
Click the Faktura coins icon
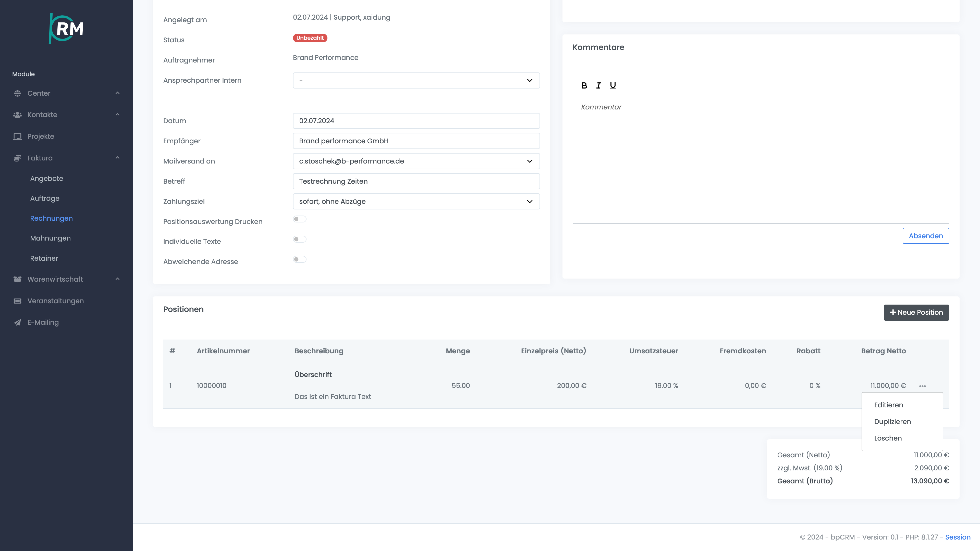pos(18,158)
